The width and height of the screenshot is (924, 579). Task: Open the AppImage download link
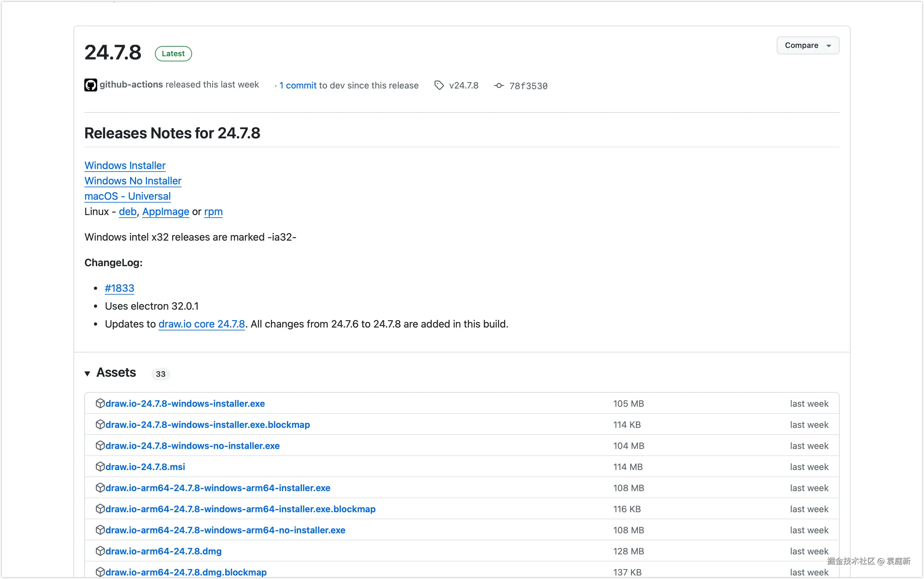point(166,212)
